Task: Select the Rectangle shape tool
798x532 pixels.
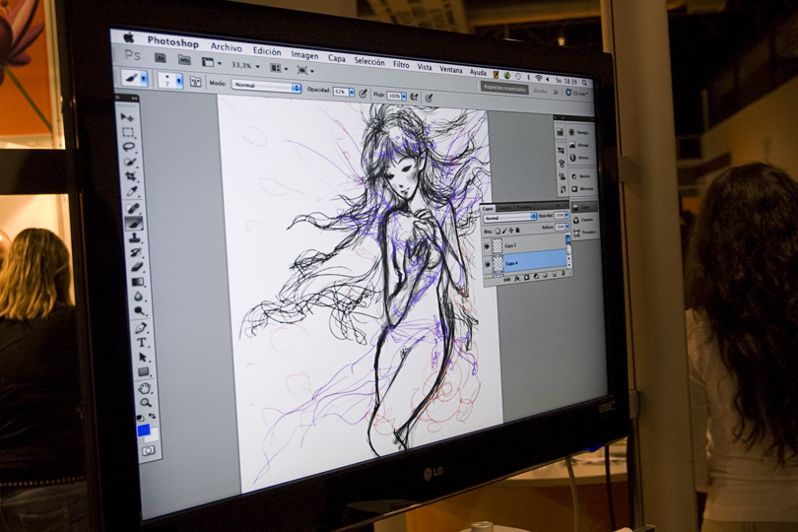Action: pos(145,372)
